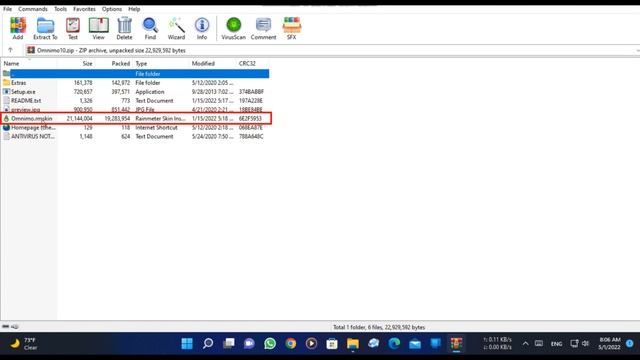Go up one folder with the arrow

click(x=10, y=50)
